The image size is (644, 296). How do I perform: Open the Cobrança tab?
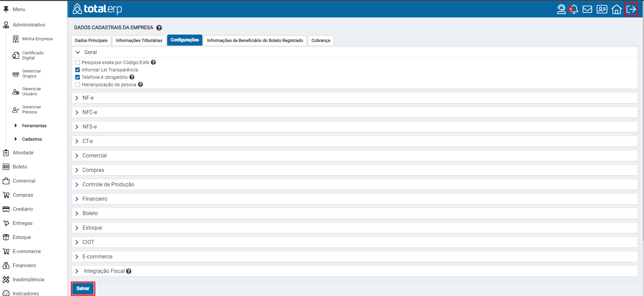[x=320, y=41]
